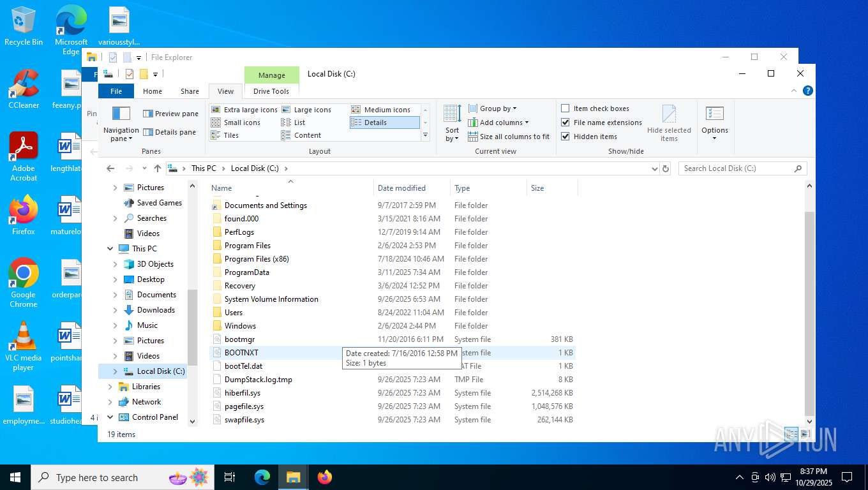This screenshot has height=490, width=868.
Task: Select Downloads in the navigation pane
Action: coord(156,310)
